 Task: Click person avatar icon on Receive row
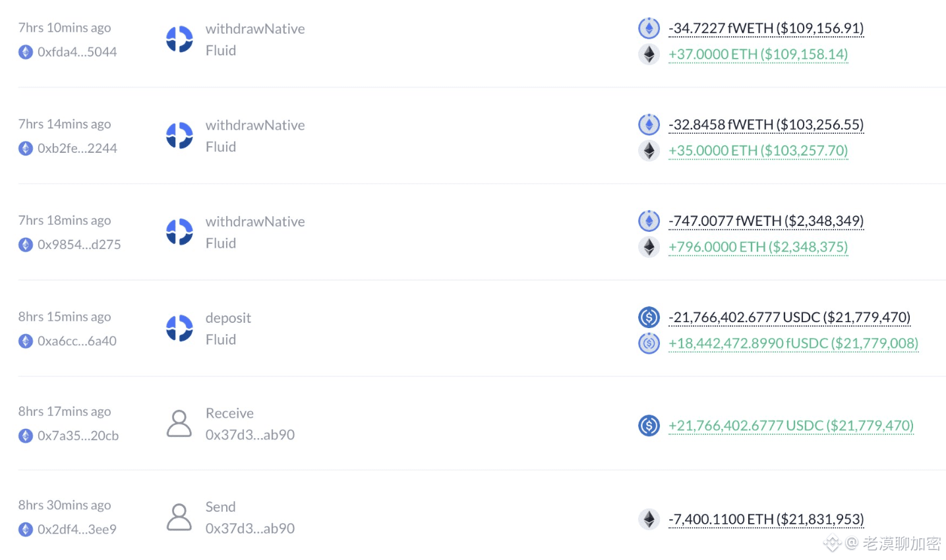point(179,424)
